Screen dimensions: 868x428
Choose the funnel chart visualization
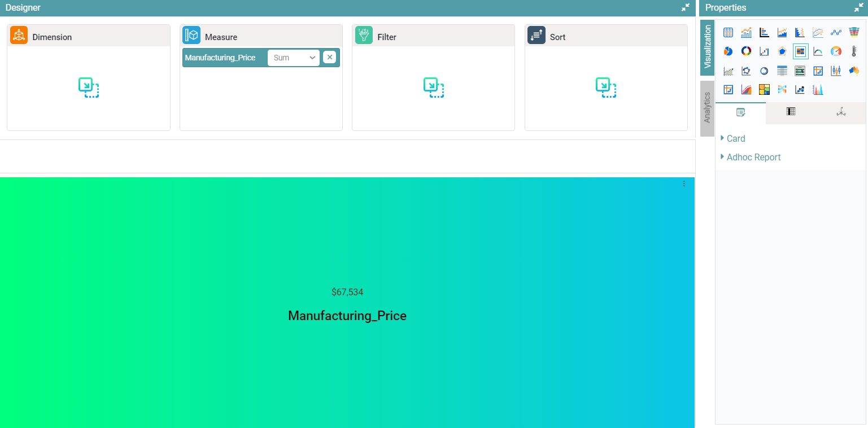click(854, 33)
